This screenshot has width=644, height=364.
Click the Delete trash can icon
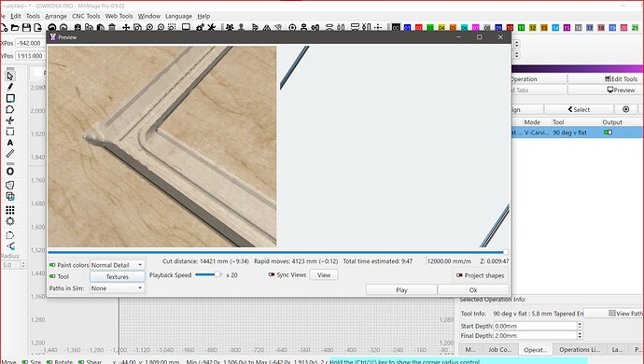coord(112,27)
